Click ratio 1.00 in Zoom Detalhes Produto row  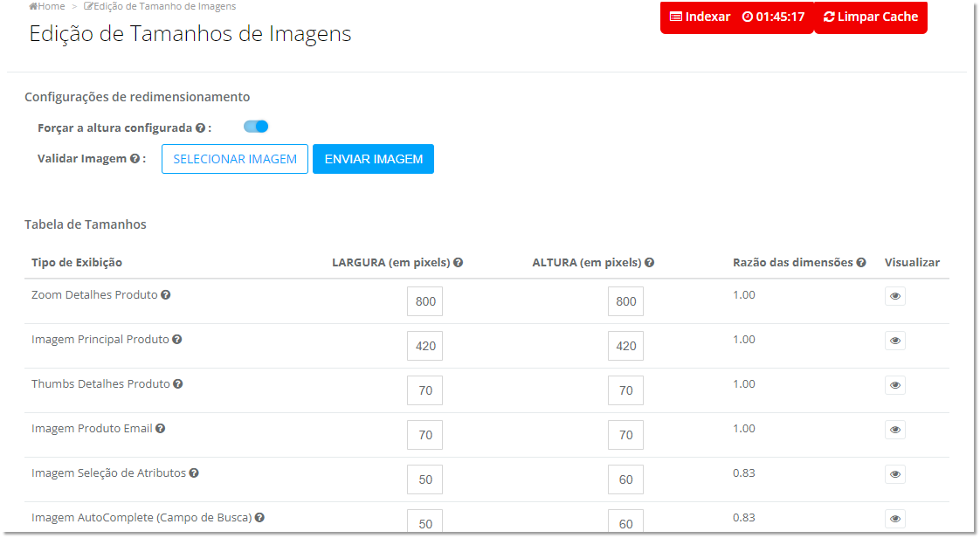click(x=744, y=295)
